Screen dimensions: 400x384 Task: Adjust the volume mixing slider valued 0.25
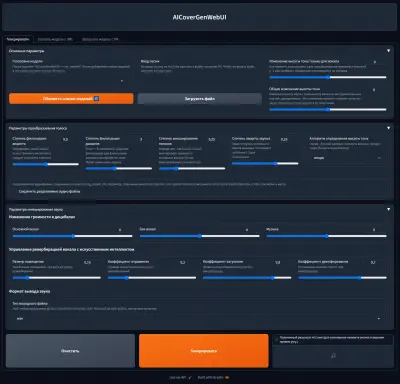coord(192,168)
